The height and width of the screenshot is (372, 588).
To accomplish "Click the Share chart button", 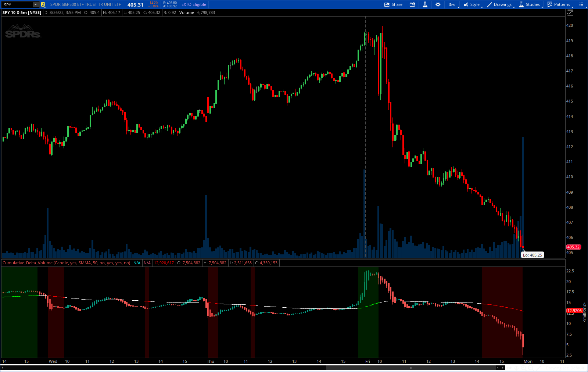I will click(x=393, y=4).
